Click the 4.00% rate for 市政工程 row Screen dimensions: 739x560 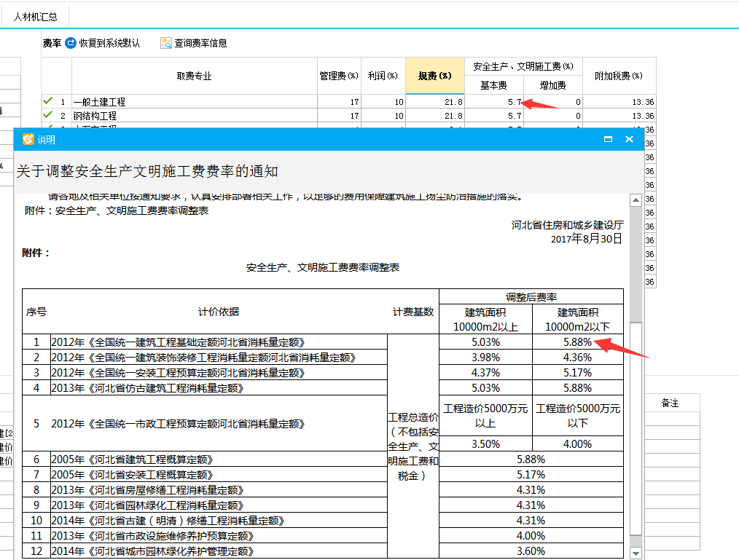pyautogui.click(x=577, y=443)
